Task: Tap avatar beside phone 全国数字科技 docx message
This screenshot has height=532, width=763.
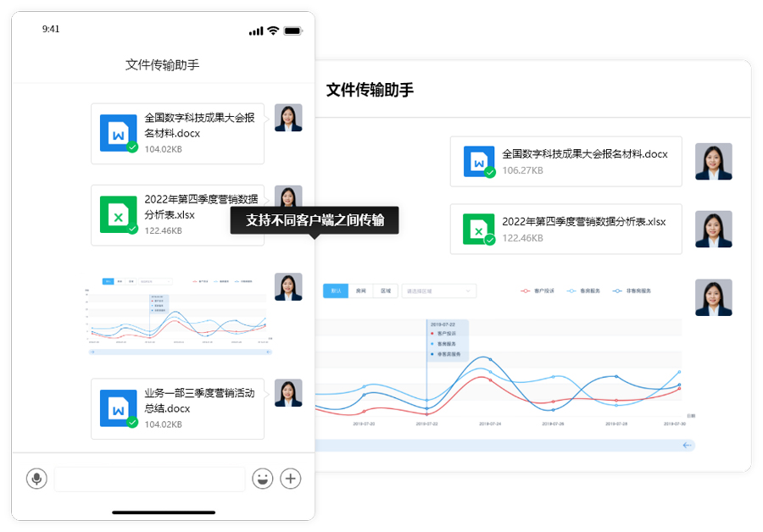Action: tap(288, 118)
